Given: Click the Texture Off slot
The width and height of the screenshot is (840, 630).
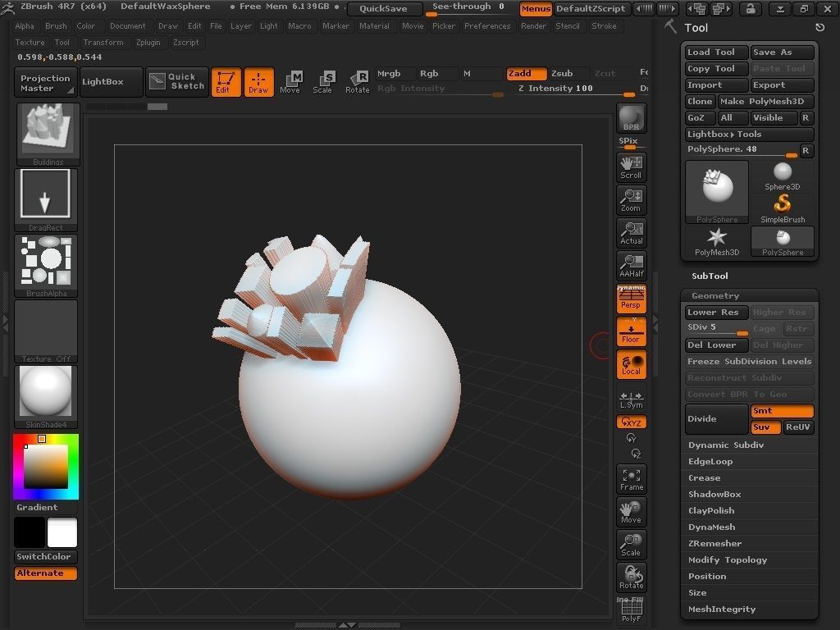Looking at the screenshot, I should [x=46, y=331].
